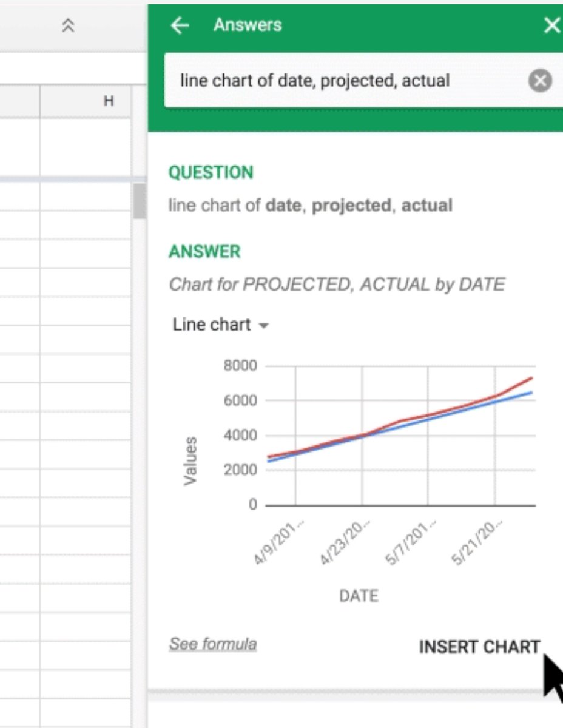Clear the question search field
The width and height of the screenshot is (563, 728).
pyautogui.click(x=540, y=80)
